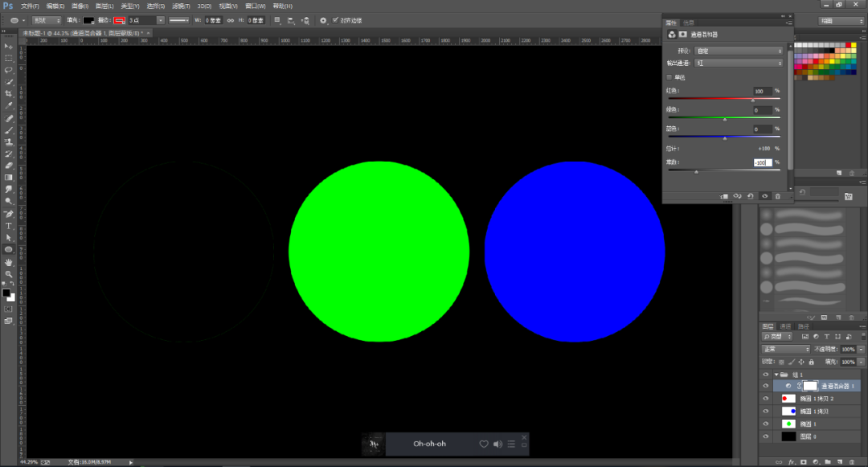Collapse the 组 1 group triangle
The width and height of the screenshot is (868, 467).
[776, 375]
